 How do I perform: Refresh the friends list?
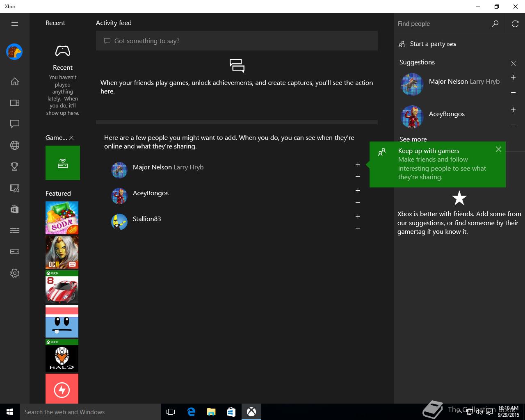click(x=515, y=24)
